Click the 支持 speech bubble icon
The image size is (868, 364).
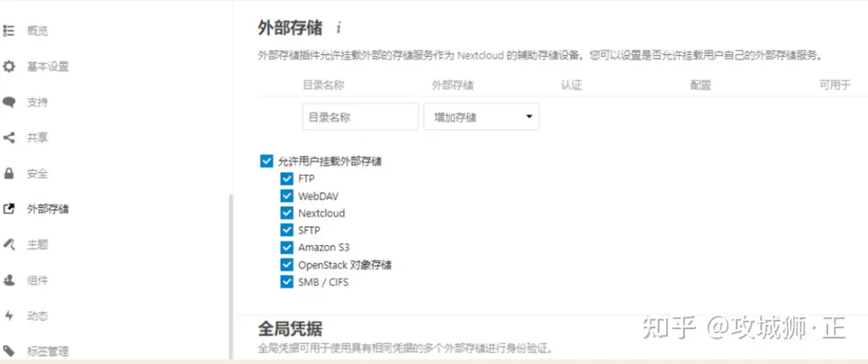coord(9,102)
